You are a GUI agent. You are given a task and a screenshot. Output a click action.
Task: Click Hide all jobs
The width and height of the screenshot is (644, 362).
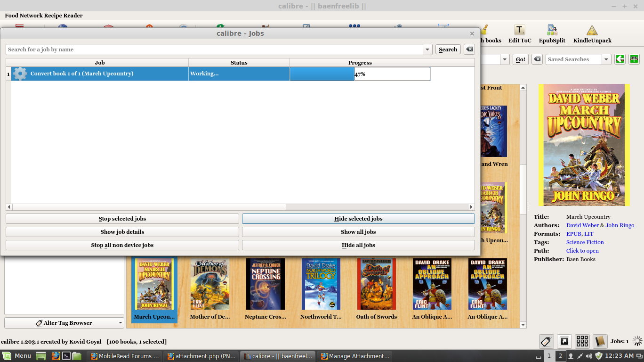(x=358, y=245)
